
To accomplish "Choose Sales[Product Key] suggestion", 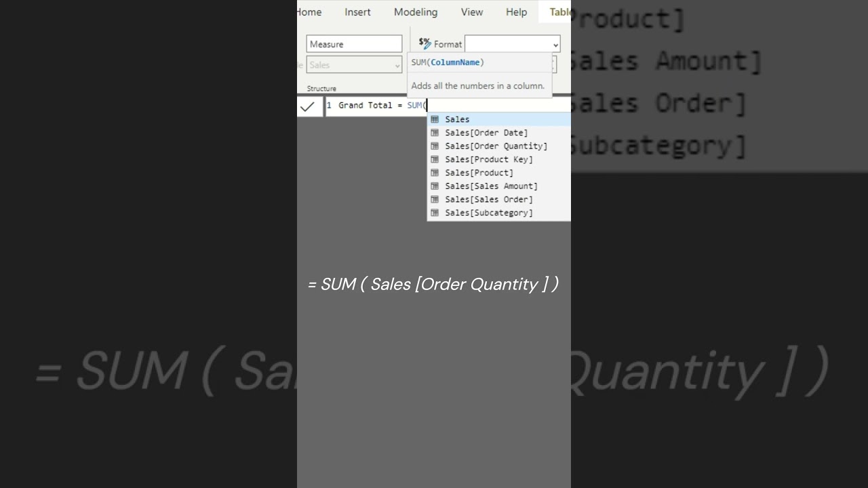I will tap(499, 159).
